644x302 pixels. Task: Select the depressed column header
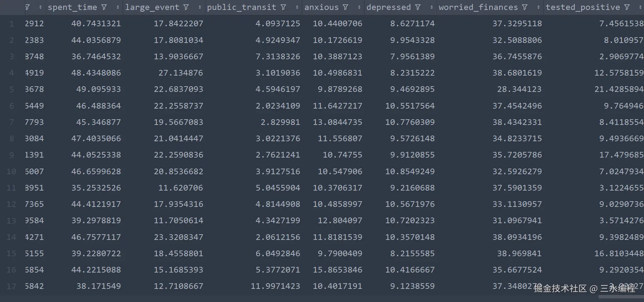388,7
